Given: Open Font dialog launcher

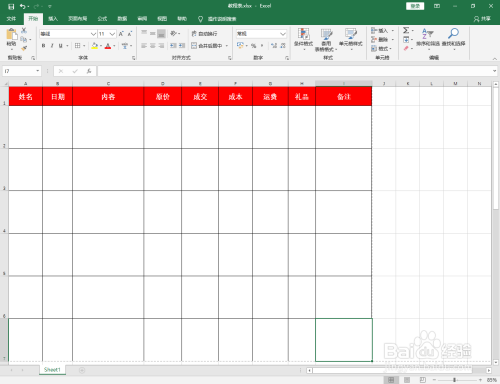Looking at the screenshot, I should (x=134, y=58).
